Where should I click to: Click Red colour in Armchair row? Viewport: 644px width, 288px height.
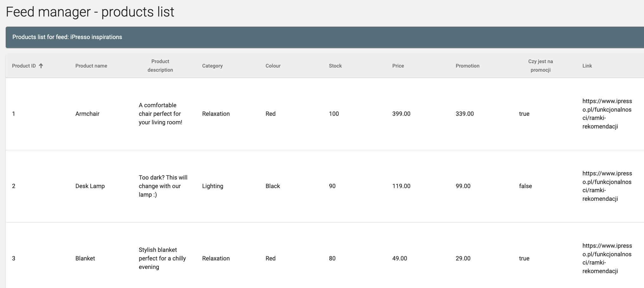pos(270,114)
